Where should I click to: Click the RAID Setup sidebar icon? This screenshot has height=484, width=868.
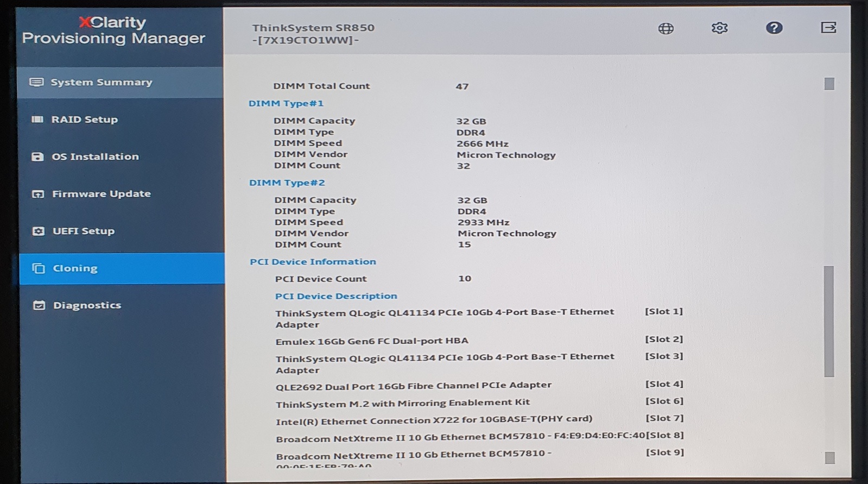(37, 120)
